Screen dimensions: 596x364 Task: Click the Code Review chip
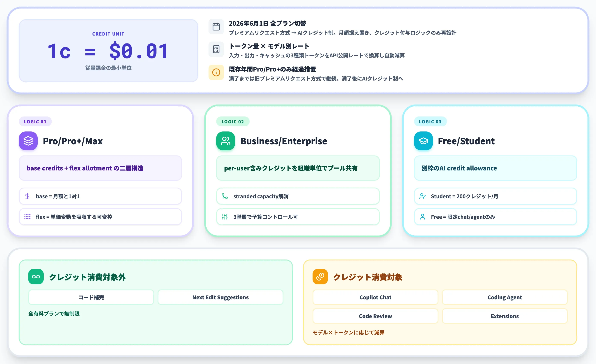[x=375, y=316]
